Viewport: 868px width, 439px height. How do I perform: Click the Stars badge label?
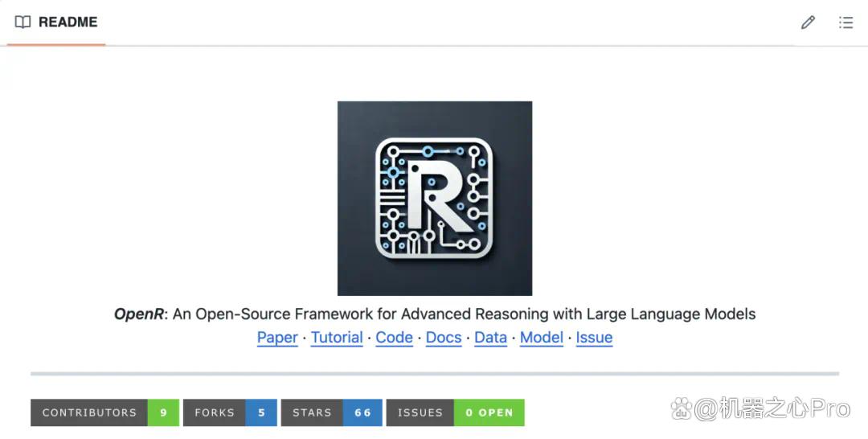[x=312, y=412]
